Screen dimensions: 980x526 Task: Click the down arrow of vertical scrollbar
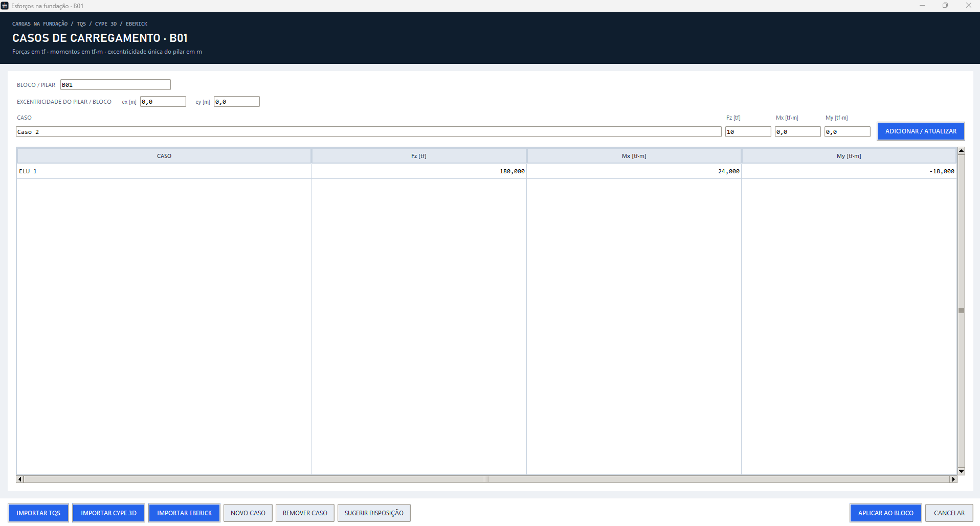coord(961,471)
